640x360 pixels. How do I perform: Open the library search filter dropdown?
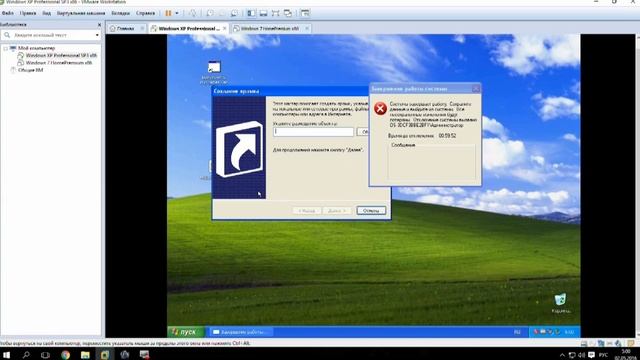click(97, 35)
